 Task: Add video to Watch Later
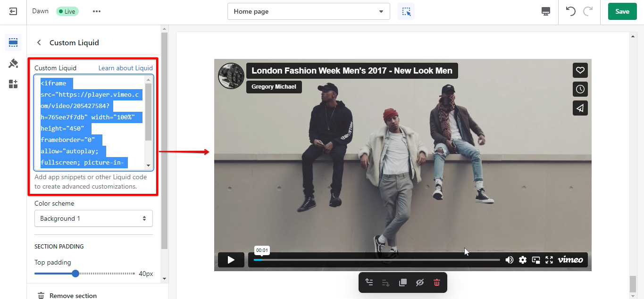click(580, 89)
